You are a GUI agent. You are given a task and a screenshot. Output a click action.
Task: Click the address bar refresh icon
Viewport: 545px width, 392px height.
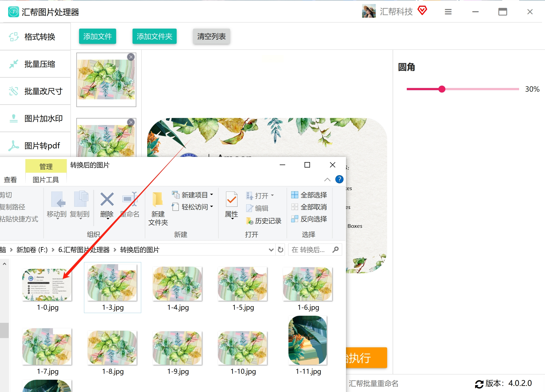(280, 250)
